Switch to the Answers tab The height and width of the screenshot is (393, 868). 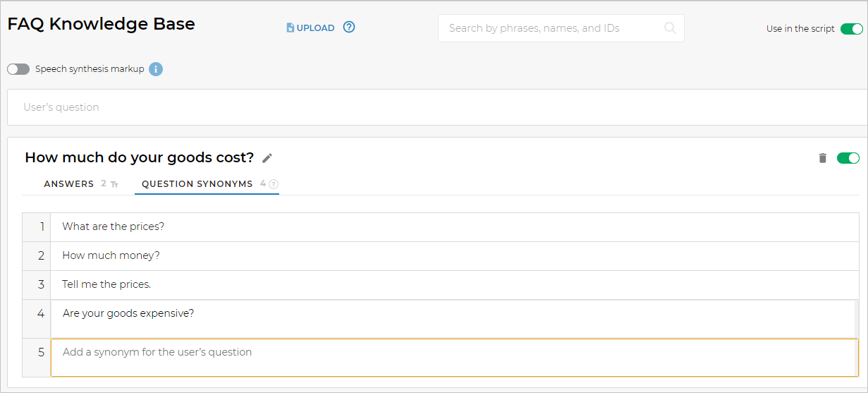click(x=69, y=184)
